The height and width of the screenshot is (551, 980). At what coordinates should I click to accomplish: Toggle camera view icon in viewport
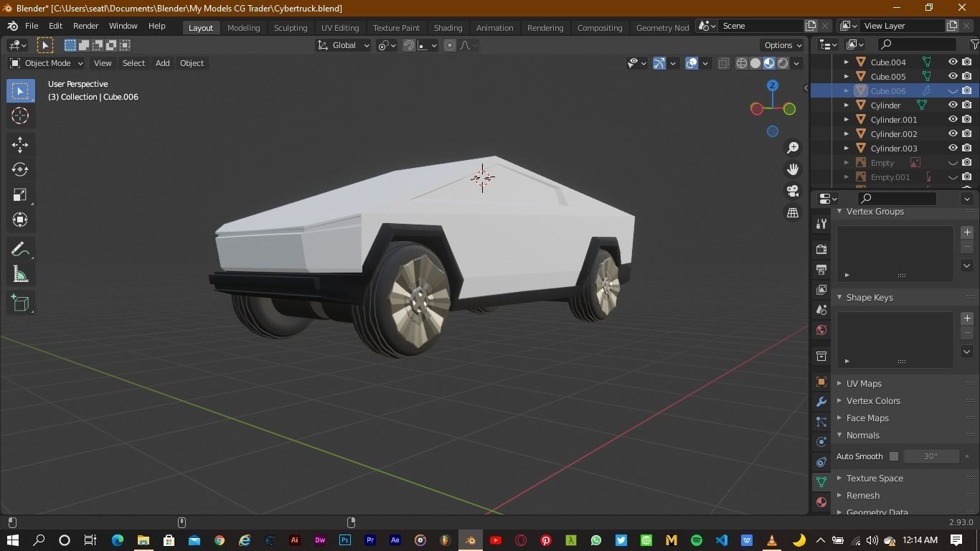(x=793, y=191)
